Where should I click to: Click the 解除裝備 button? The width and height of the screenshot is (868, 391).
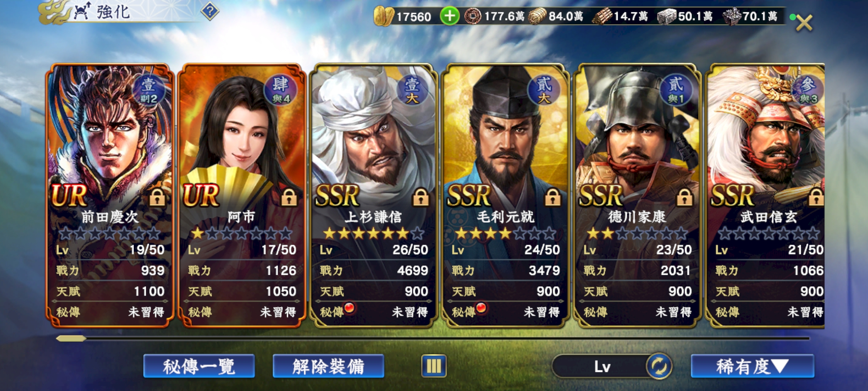tap(328, 366)
